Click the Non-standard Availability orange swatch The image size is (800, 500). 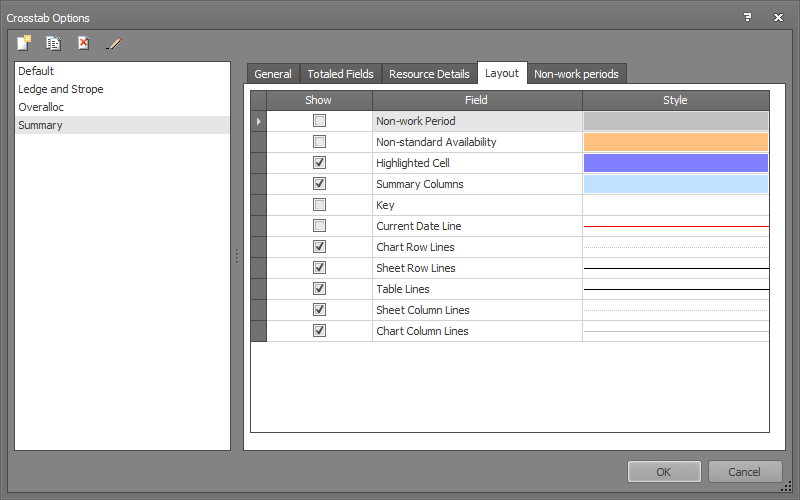676,142
